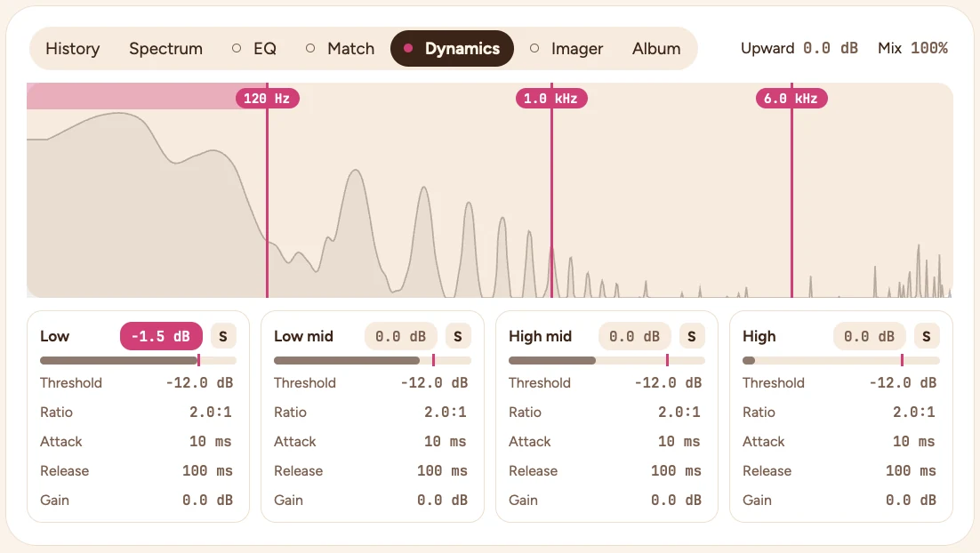980x553 pixels.
Task: Click the High mid band threshold slider handle
Action: click(x=668, y=360)
